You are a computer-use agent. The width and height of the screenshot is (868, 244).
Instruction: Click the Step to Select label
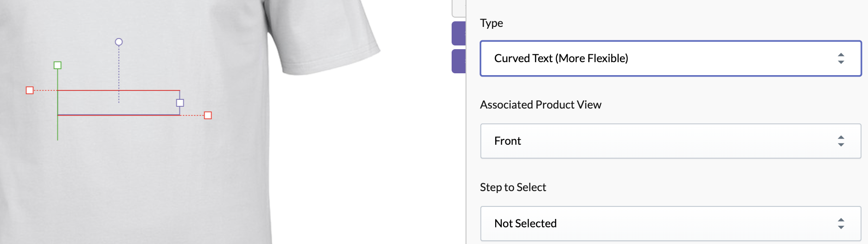(513, 187)
